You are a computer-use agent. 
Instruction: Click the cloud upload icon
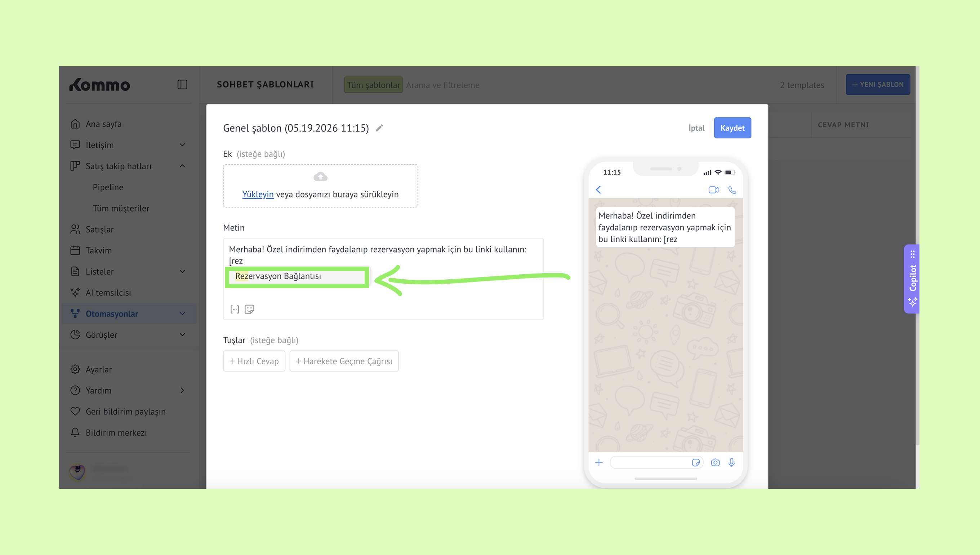320,177
